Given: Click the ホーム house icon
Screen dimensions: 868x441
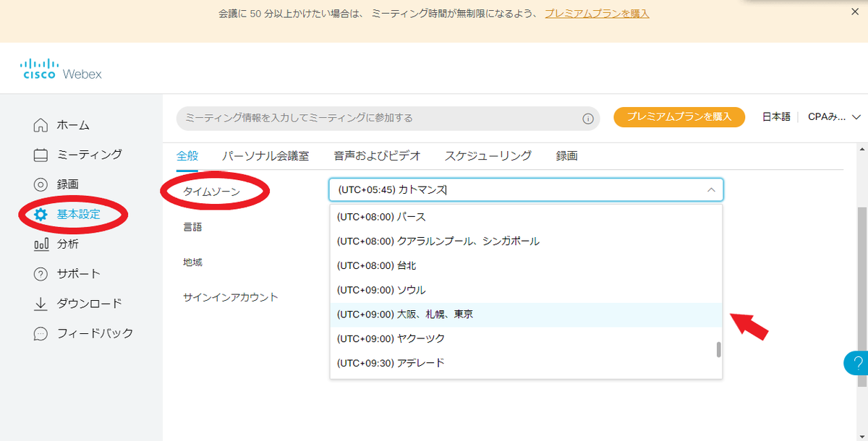Looking at the screenshot, I should [41, 125].
